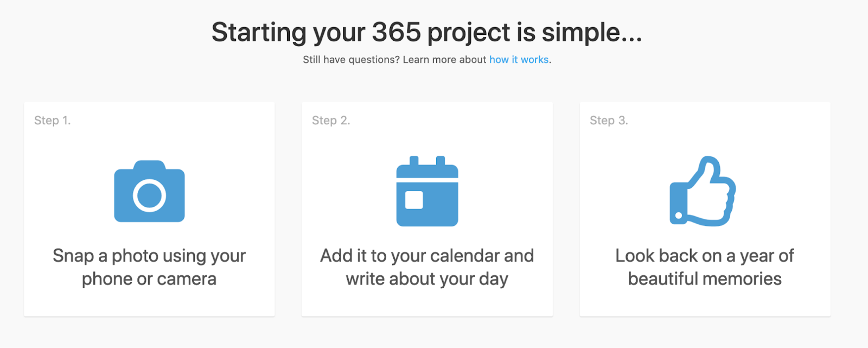Viewport: 868px width, 348px height.
Task: Click the 'beautiful memories' text line
Action: click(704, 279)
